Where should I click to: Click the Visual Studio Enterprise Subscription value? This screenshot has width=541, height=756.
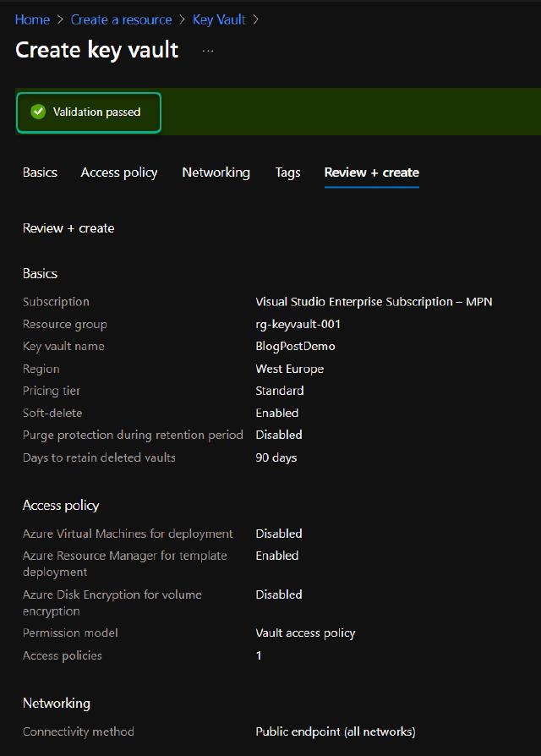pos(374,302)
